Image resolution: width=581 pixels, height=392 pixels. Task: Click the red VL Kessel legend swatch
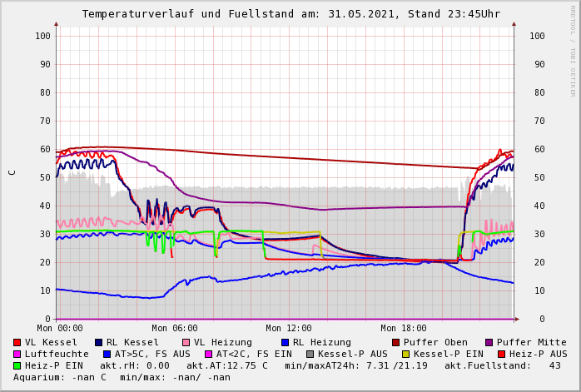pyautogui.click(x=17, y=342)
